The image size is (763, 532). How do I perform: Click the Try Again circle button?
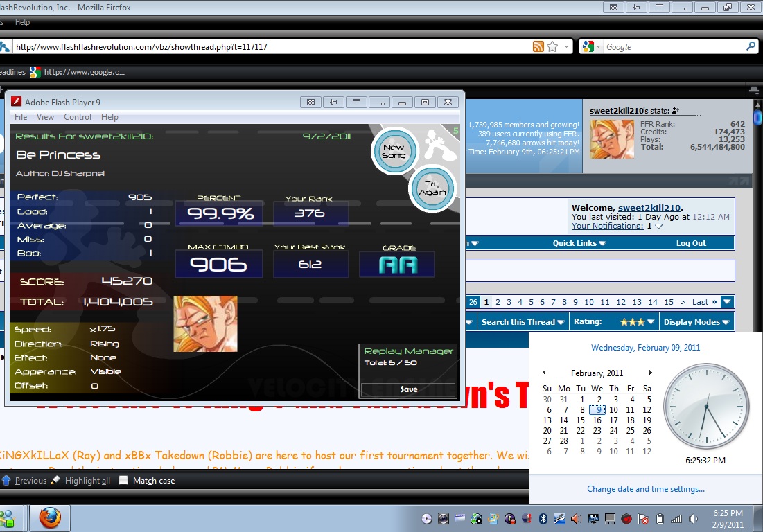pos(432,188)
